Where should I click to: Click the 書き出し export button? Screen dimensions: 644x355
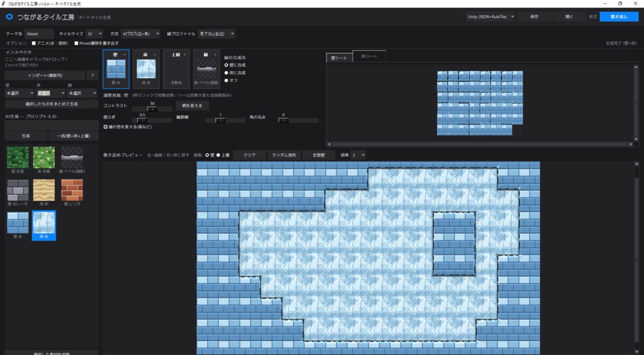(x=619, y=17)
